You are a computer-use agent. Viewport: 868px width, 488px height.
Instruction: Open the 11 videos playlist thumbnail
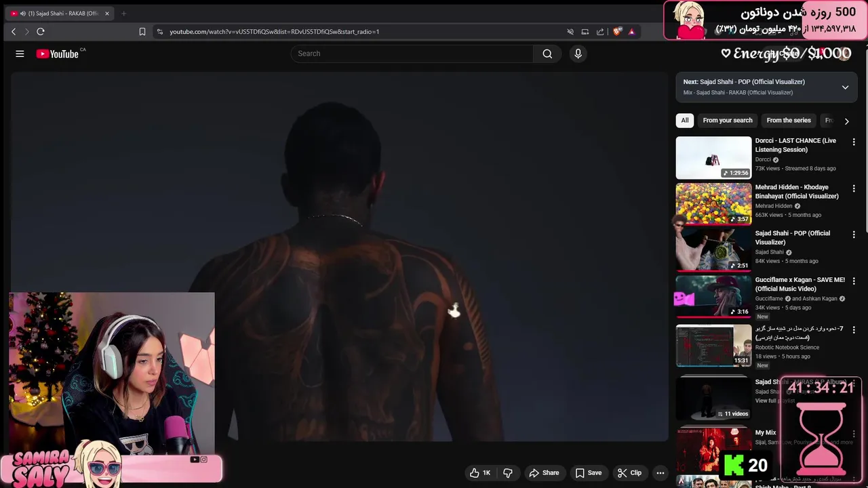coord(713,399)
